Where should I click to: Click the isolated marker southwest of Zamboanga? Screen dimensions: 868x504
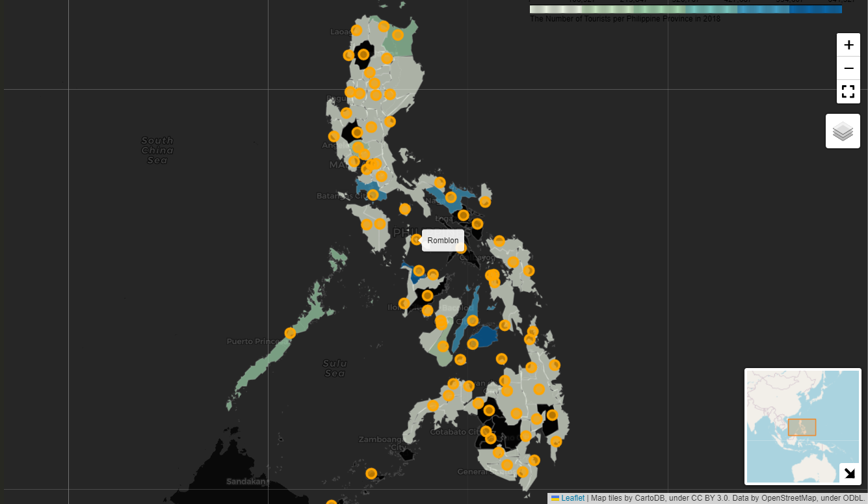tap(371, 473)
